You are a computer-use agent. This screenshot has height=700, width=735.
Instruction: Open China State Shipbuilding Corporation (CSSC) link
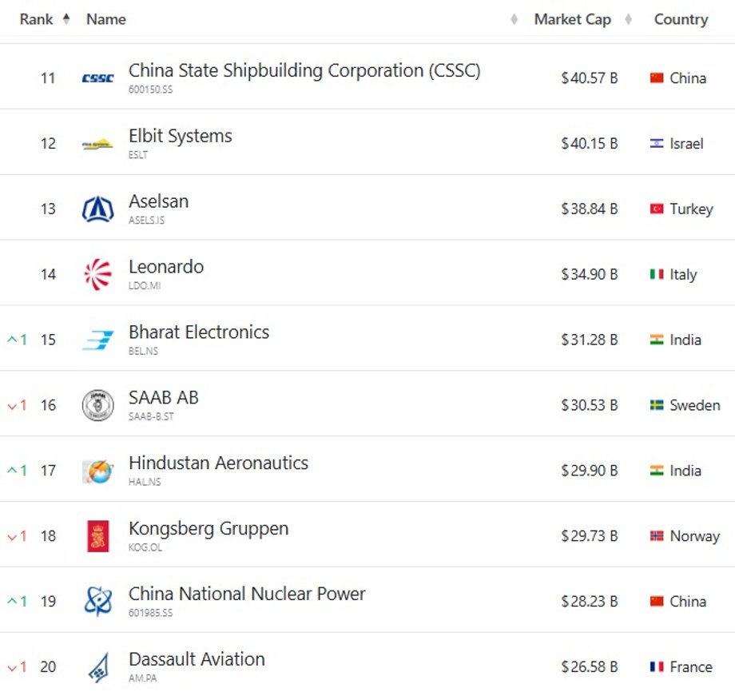(x=304, y=70)
